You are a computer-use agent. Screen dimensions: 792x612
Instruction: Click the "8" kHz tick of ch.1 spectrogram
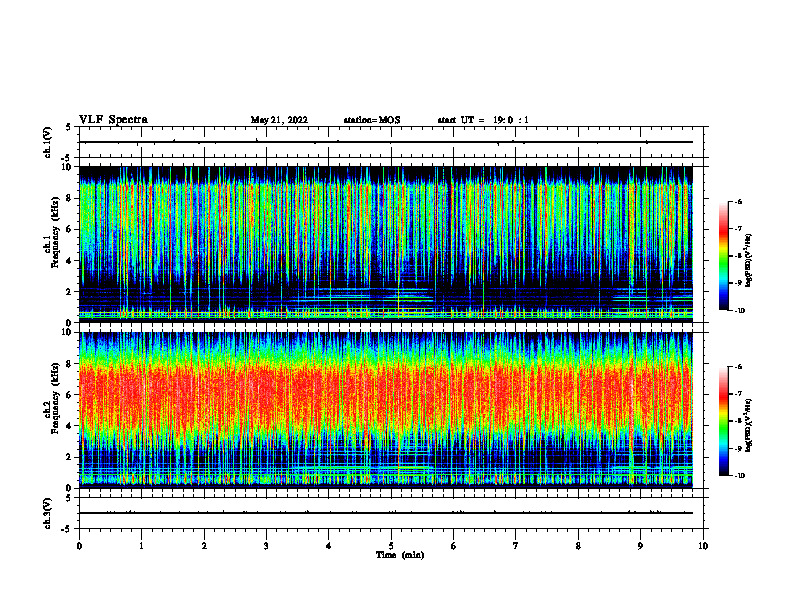pyautogui.click(x=69, y=198)
